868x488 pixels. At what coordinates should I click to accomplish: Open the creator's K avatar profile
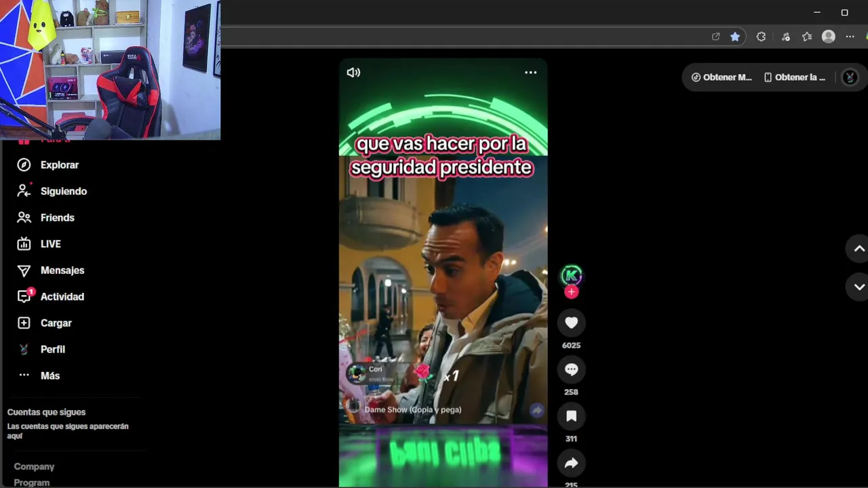572,275
